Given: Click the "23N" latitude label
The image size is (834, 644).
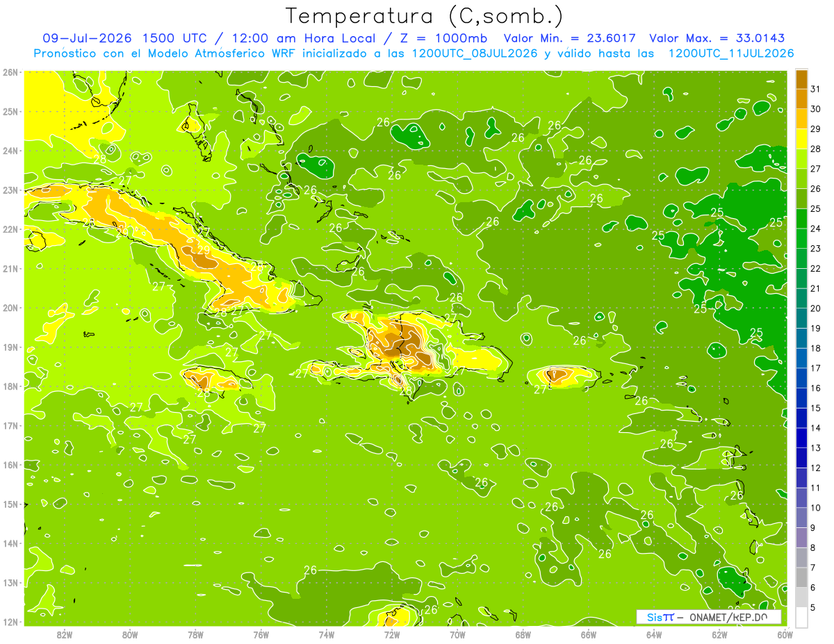Looking at the screenshot, I should (10, 190).
